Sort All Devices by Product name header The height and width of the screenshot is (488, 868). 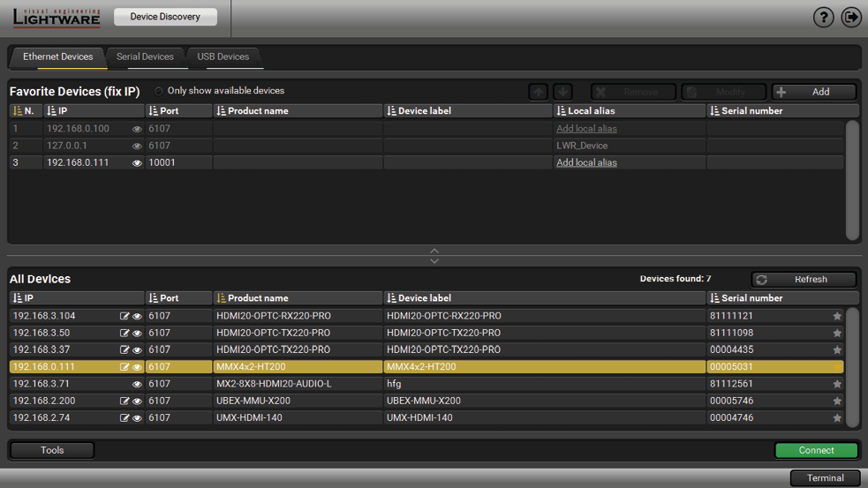(x=298, y=297)
